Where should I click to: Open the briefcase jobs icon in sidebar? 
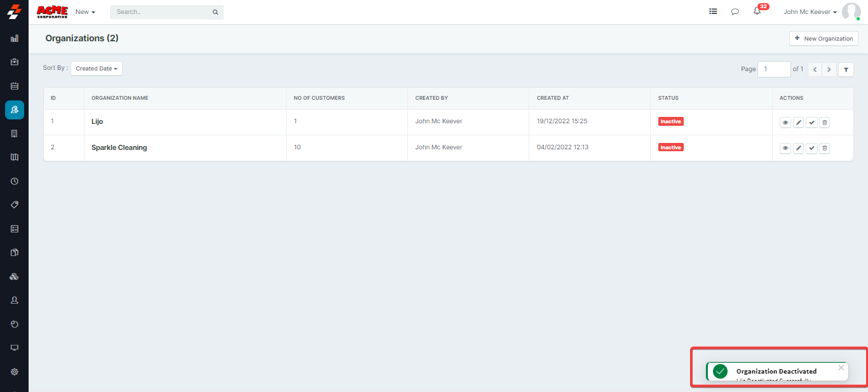pos(15,62)
